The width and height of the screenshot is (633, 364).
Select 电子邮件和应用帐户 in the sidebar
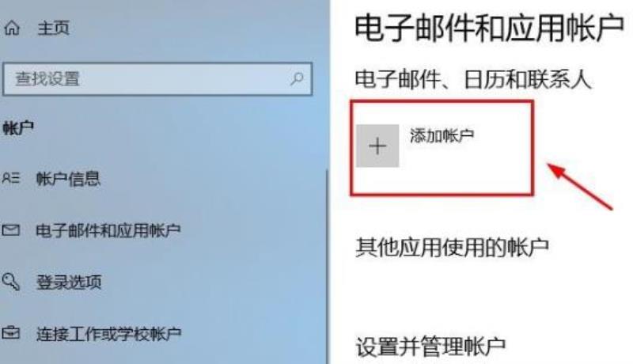(x=108, y=230)
